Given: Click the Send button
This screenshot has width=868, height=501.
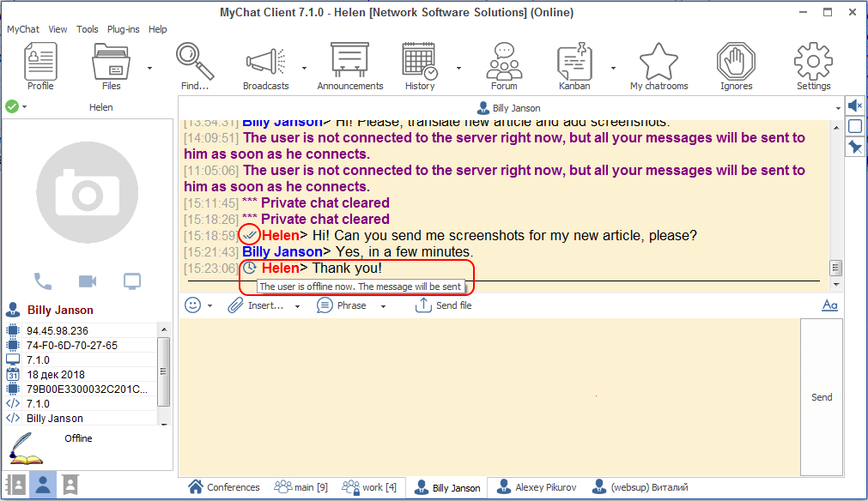Looking at the screenshot, I should click(822, 397).
